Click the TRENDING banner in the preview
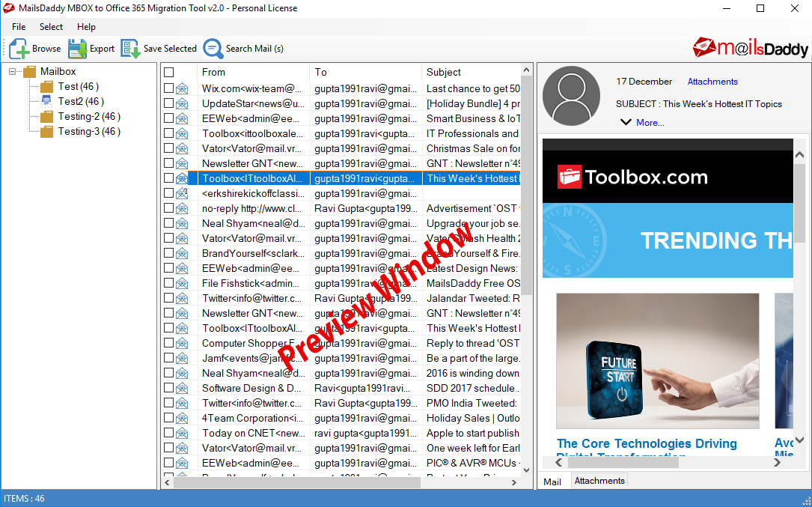This screenshot has width=812, height=507. 668,240
